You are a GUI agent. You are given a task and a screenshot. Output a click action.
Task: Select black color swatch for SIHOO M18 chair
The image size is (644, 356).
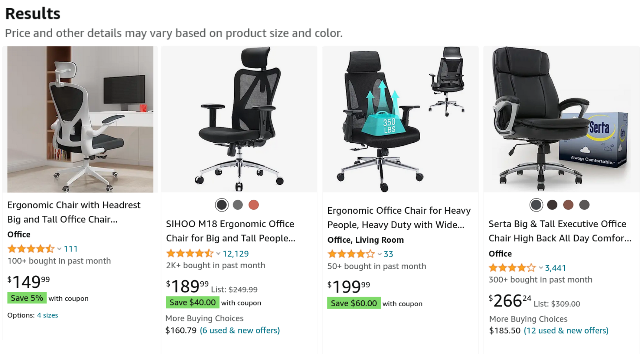tap(222, 205)
